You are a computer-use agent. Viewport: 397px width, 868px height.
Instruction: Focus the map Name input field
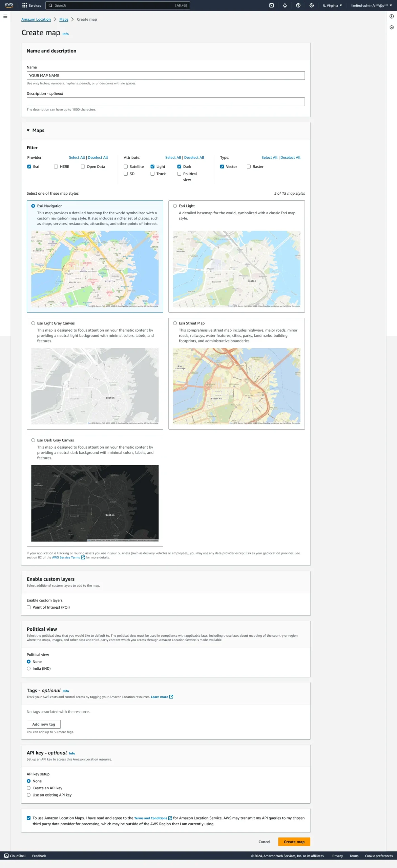point(166,76)
